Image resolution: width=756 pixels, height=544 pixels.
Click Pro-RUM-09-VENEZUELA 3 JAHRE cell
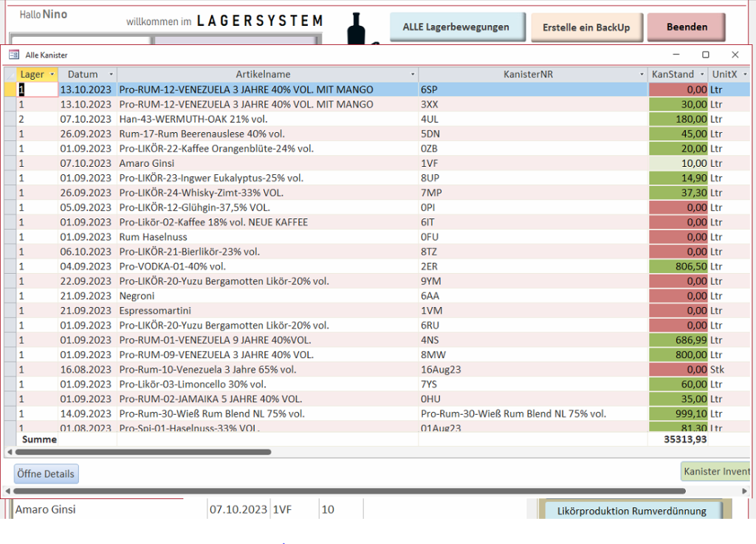click(x=267, y=354)
